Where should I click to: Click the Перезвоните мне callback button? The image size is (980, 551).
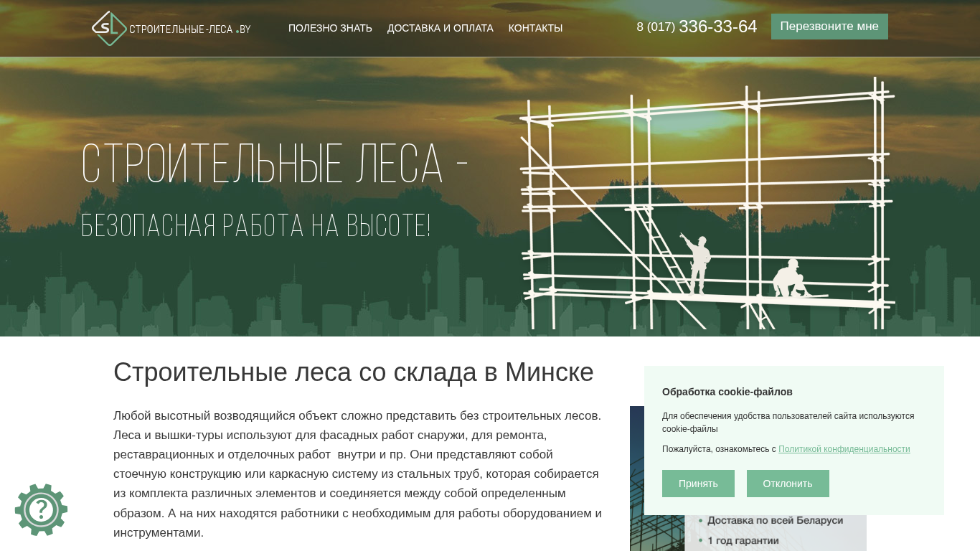(829, 27)
